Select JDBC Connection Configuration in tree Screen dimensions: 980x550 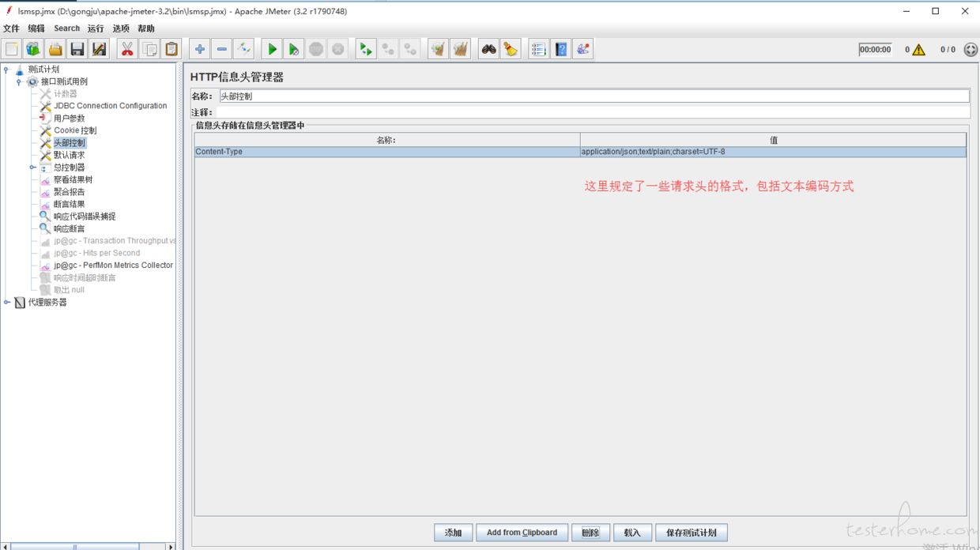[110, 106]
